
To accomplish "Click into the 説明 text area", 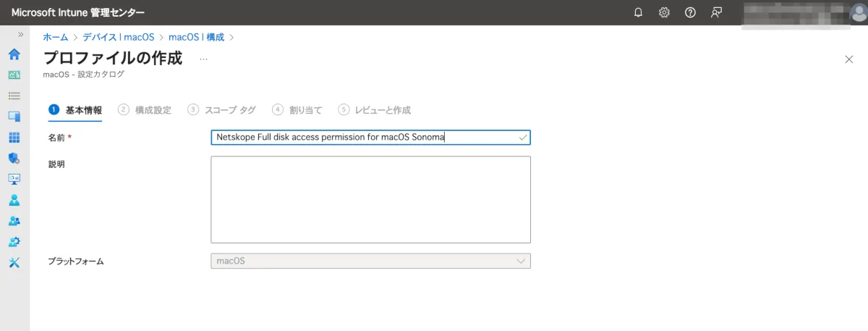I will point(370,200).
